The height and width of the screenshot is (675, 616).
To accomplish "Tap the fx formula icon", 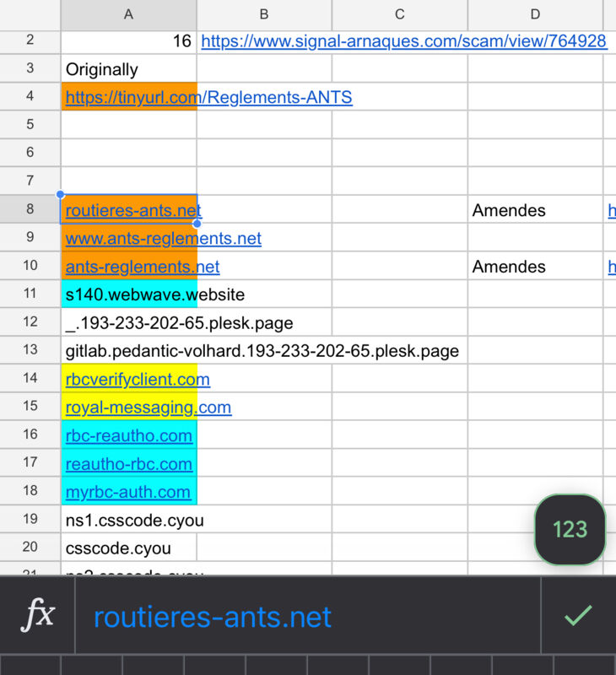I will (x=38, y=615).
